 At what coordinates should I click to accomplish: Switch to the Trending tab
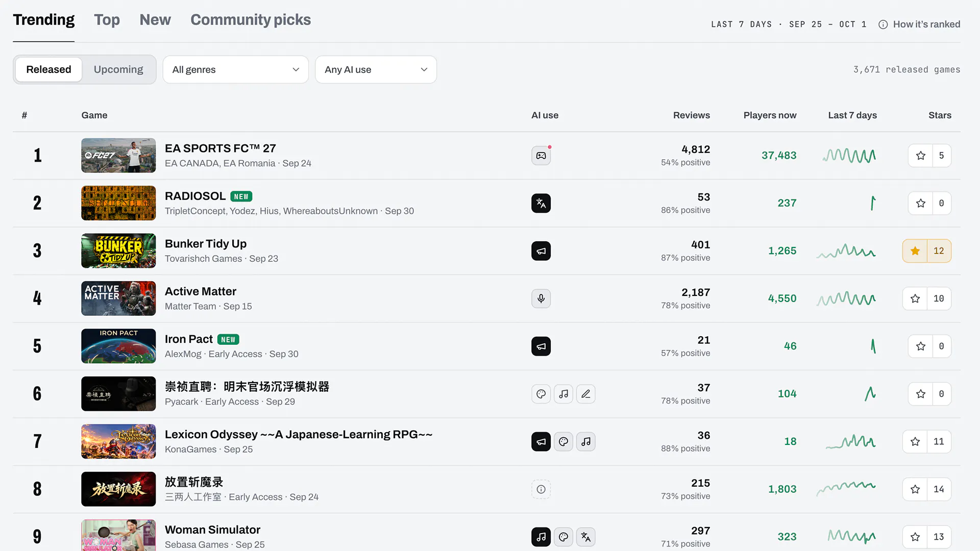click(x=43, y=20)
